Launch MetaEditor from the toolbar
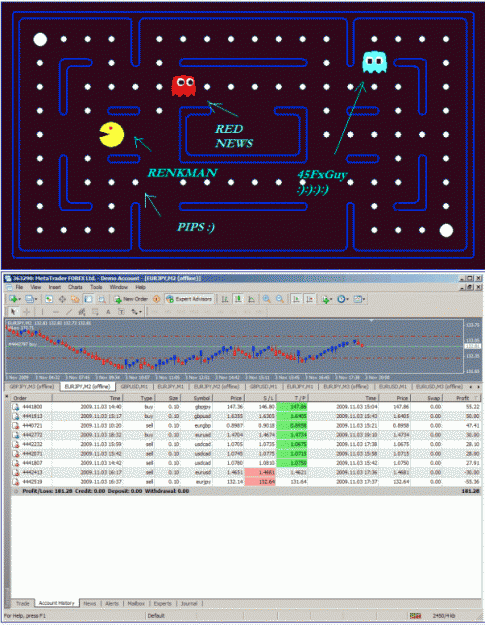Image resolution: width=485 pixels, height=625 pixels. [157, 299]
